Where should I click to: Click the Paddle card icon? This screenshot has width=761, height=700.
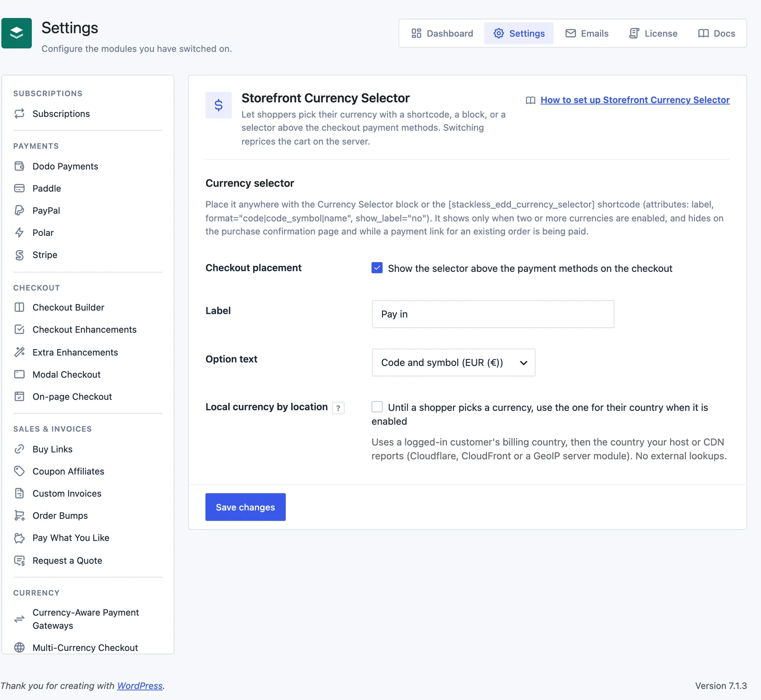tap(20, 188)
